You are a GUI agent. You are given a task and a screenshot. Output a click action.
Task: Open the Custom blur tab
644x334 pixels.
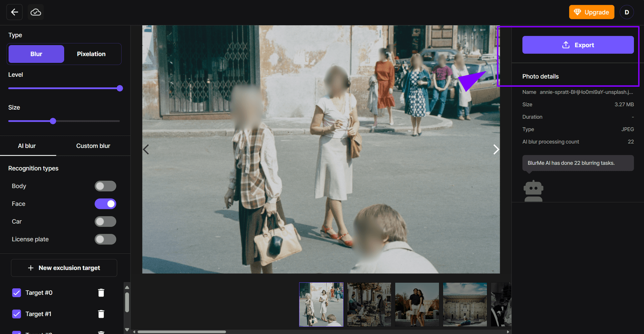point(93,146)
